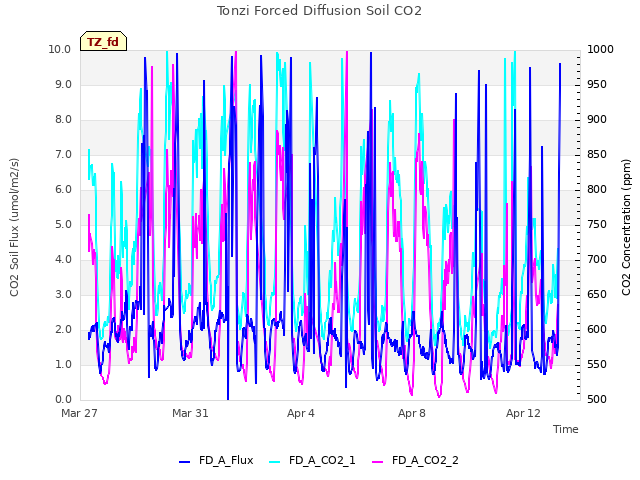Click the 650 ppm right axis value
Screen dimensions: 640x480
coord(597,295)
